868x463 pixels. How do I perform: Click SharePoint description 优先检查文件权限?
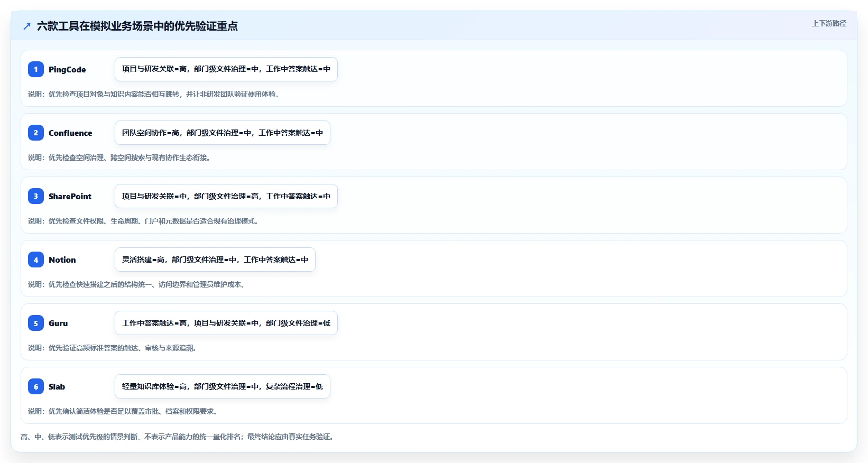point(144,221)
